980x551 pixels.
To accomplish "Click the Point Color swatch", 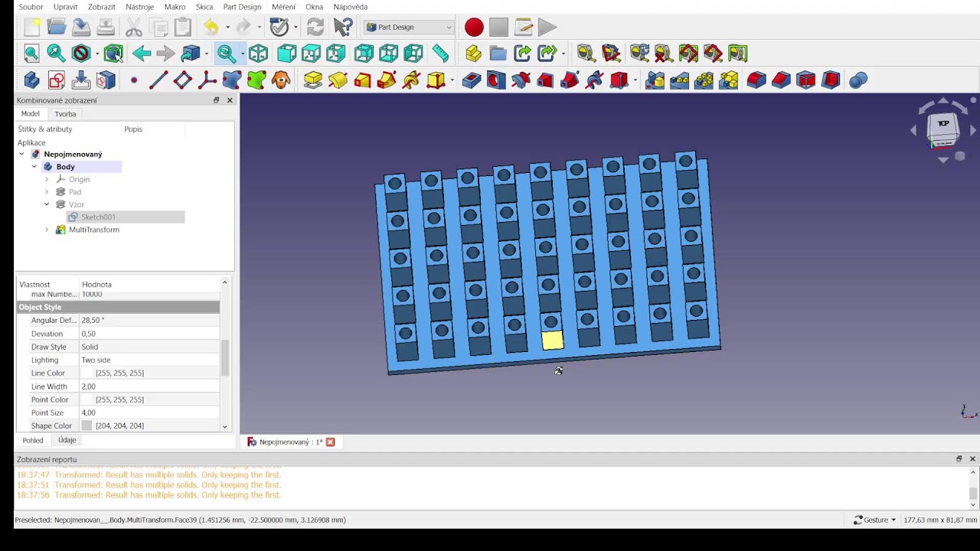I will (87, 399).
